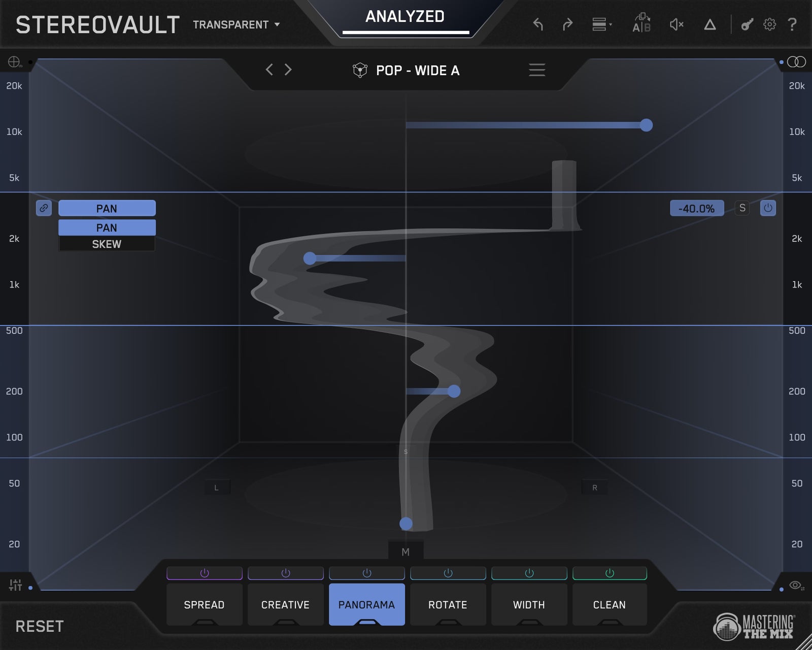Click the low band pan handle near 20
Image resolution: width=812 pixels, height=650 pixels.
[x=406, y=524]
